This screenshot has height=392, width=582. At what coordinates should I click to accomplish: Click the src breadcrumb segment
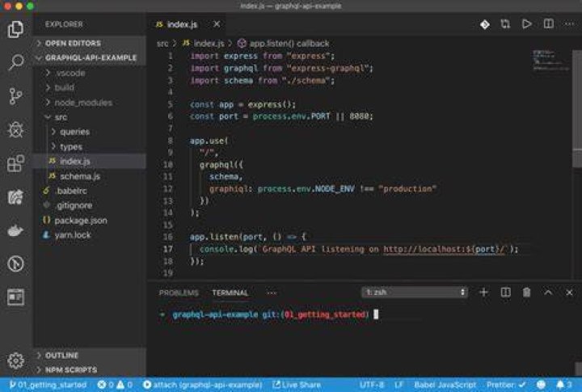pos(162,44)
